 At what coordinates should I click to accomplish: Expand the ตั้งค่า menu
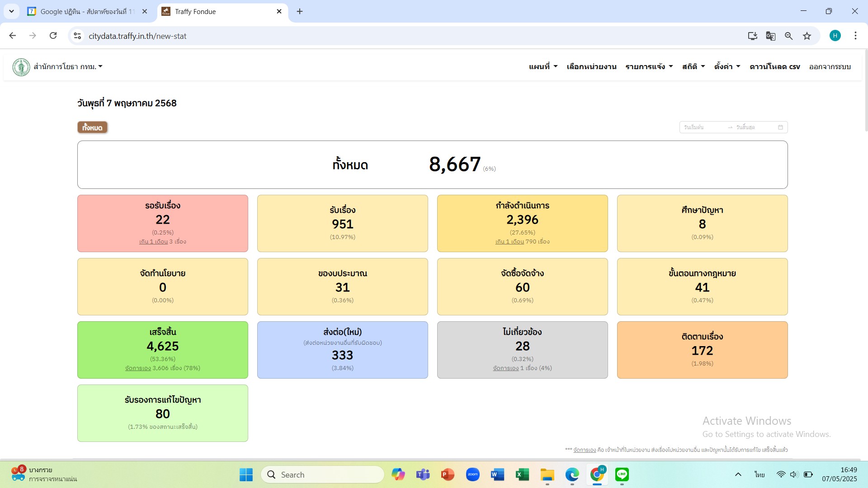727,66
